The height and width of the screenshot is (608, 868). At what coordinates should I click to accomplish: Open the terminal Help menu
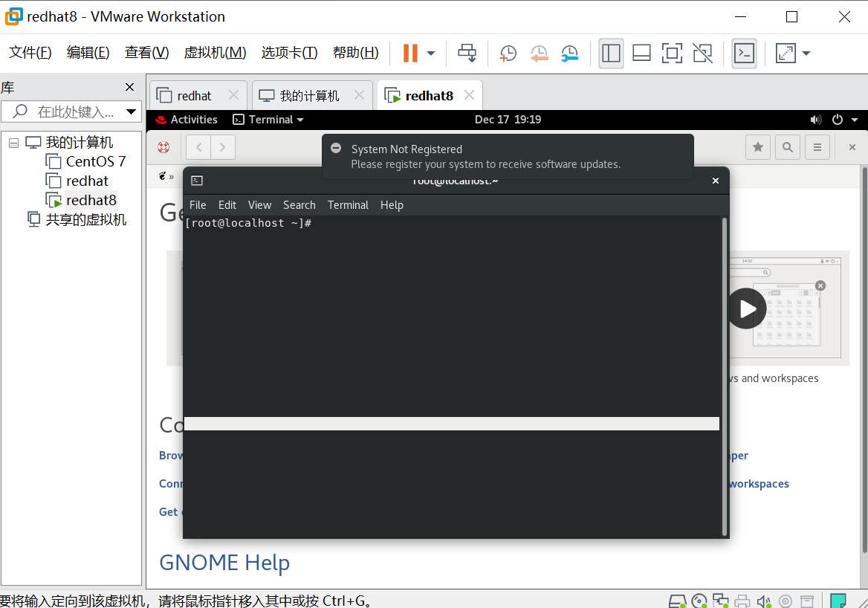[x=392, y=205]
